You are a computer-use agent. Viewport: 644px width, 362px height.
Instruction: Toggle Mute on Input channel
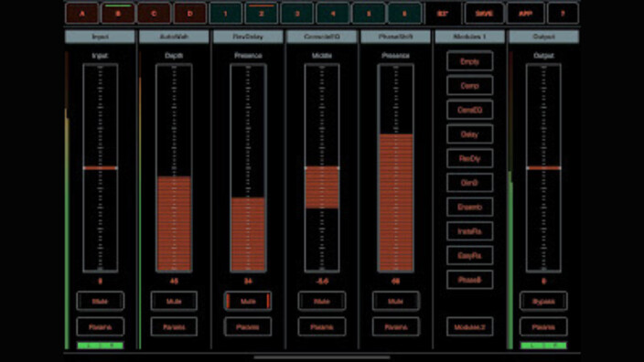click(x=100, y=302)
